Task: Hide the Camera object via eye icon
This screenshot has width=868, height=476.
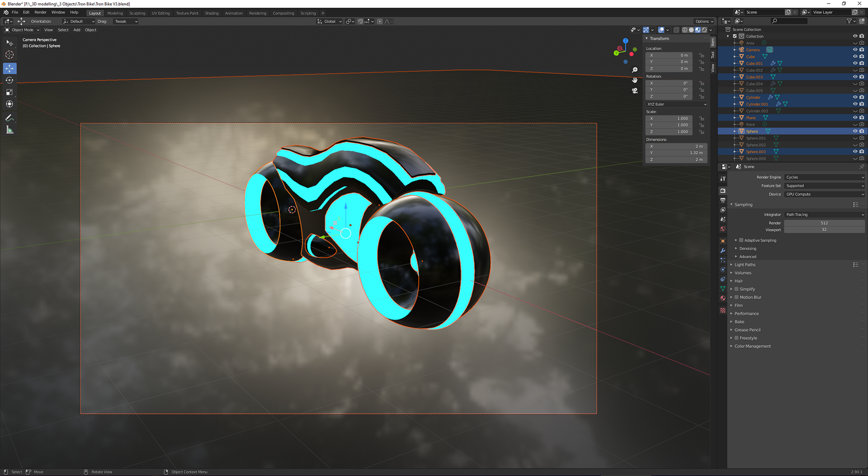Action: pos(855,50)
